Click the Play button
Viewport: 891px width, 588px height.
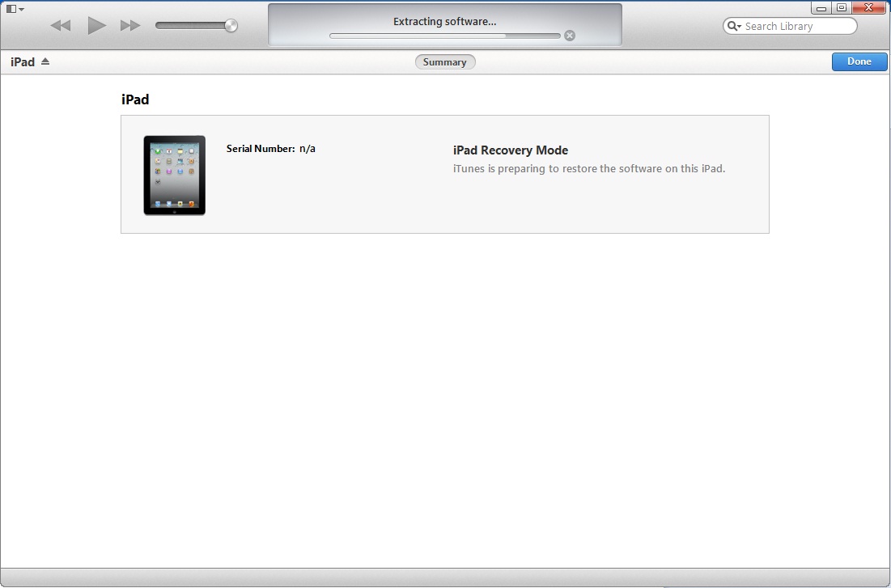tap(96, 26)
